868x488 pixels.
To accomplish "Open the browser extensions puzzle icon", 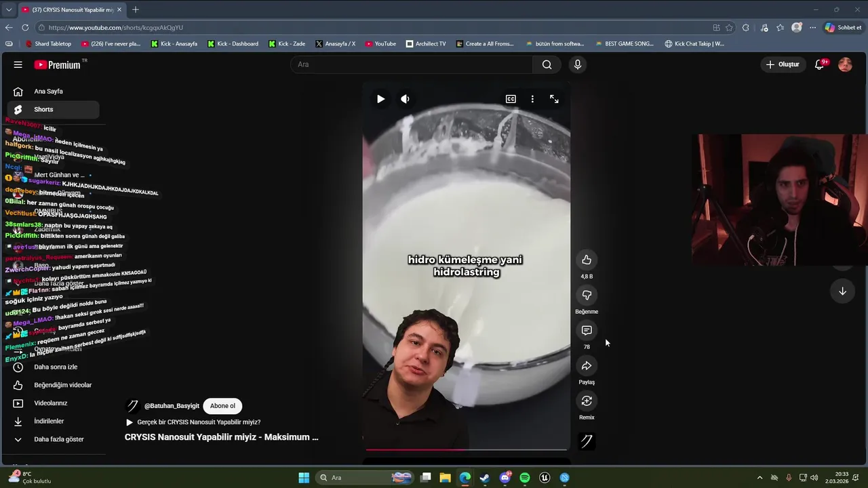I will (746, 28).
